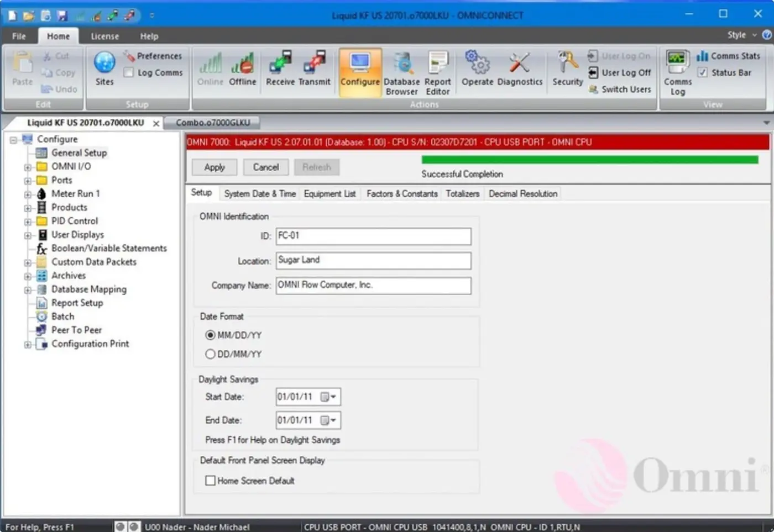Click the blue help question mark icon
Screen dimensions: 774x532
767,35
